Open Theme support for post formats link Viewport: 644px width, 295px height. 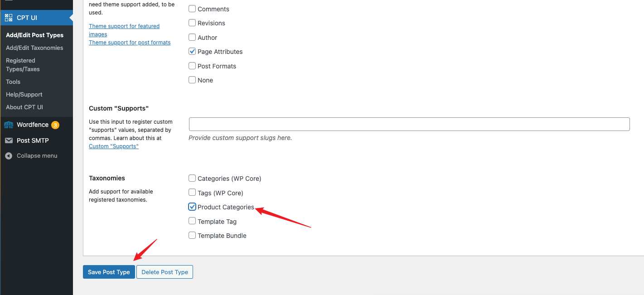pos(130,43)
